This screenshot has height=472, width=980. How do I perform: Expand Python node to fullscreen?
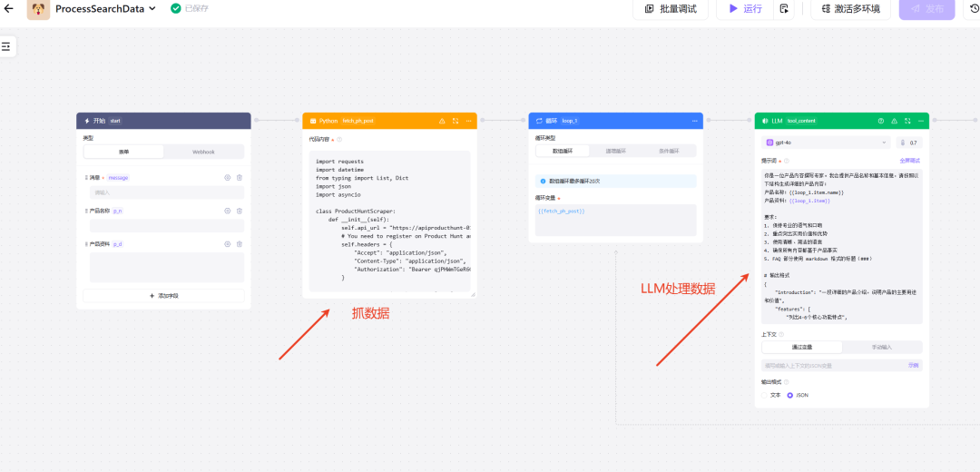(455, 121)
